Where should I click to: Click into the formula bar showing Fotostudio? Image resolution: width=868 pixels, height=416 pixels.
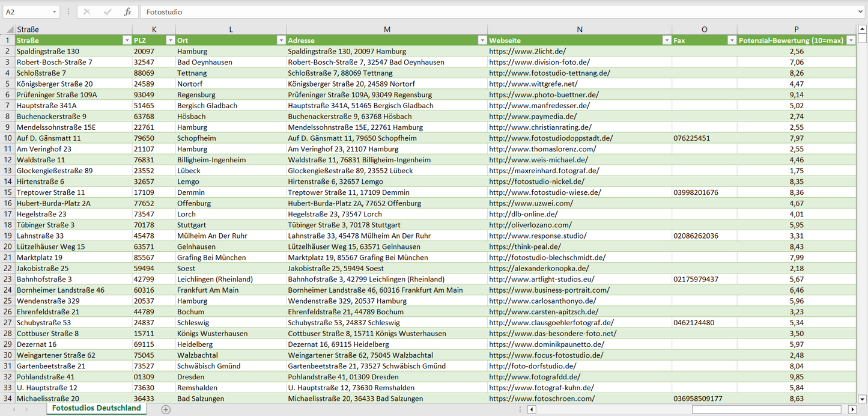481,12
